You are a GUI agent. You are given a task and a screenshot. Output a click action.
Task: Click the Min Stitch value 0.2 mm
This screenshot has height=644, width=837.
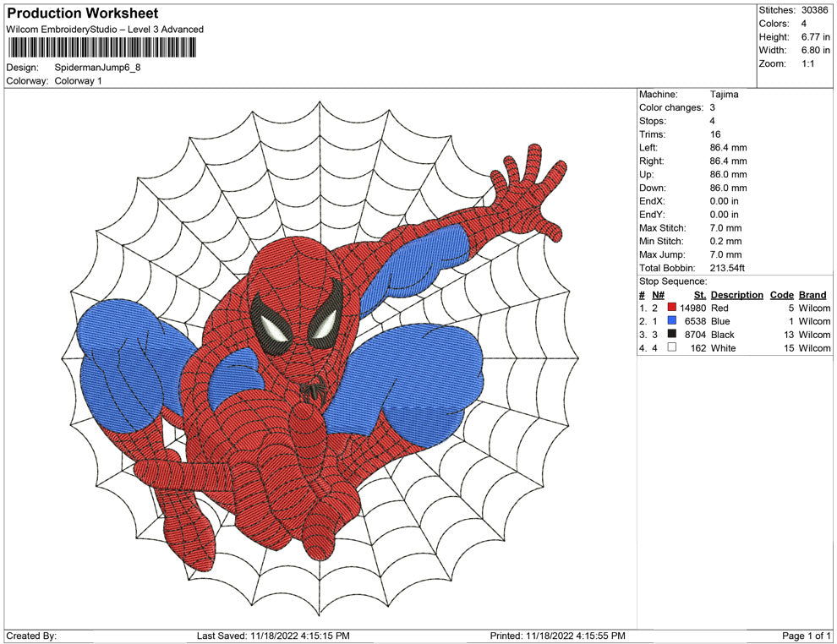point(725,241)
